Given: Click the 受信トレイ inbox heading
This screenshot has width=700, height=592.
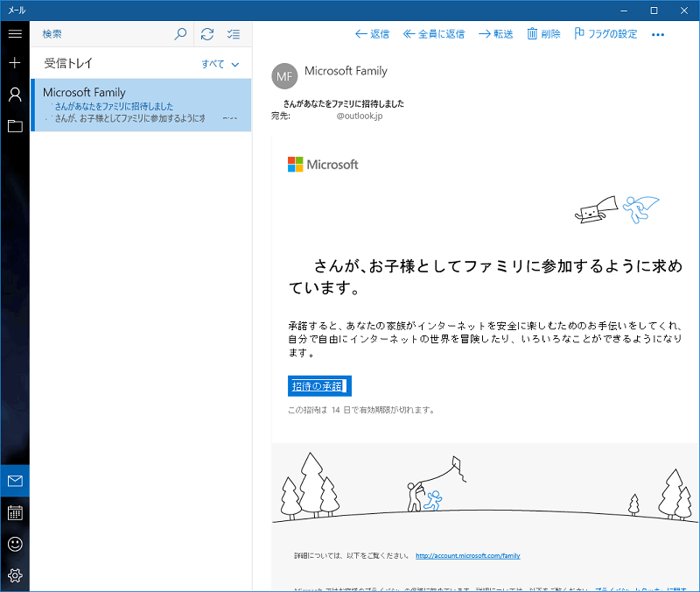Looking at the screenshot, I should click(x=68, y=63).
